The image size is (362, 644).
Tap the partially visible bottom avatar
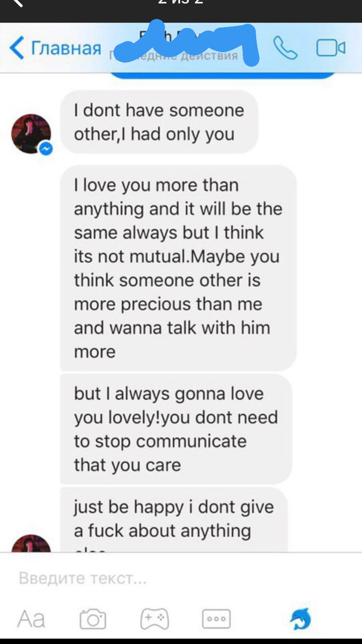(x=32, y=543)
